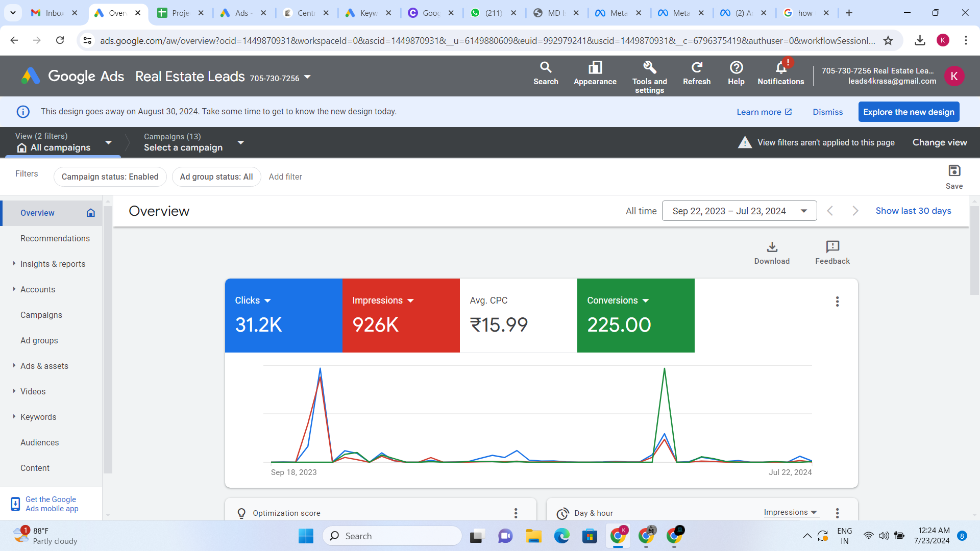Dismiss the design change banner
The image size is (980, 551).
coord(827,112)
